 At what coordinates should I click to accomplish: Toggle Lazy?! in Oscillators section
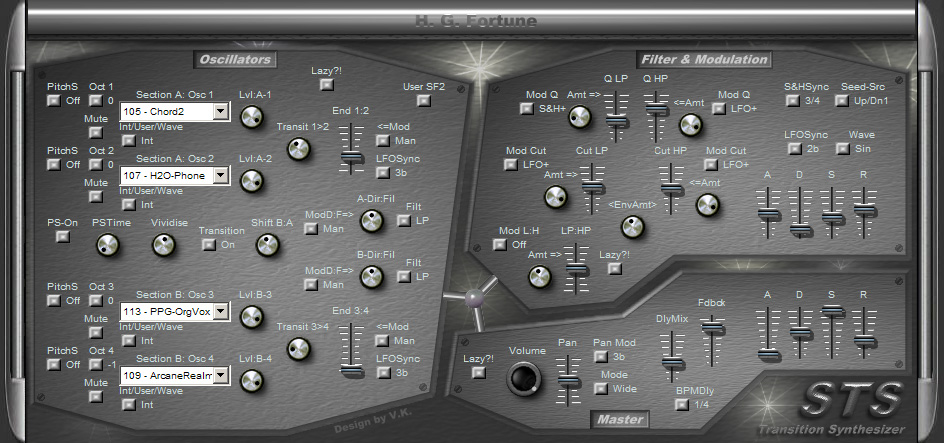click(x=327, y=85)
